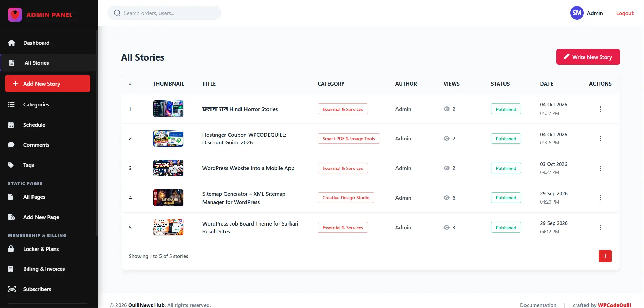Click the Add New Story button
This screenshot has width=644, height=308.
point(48,84)
